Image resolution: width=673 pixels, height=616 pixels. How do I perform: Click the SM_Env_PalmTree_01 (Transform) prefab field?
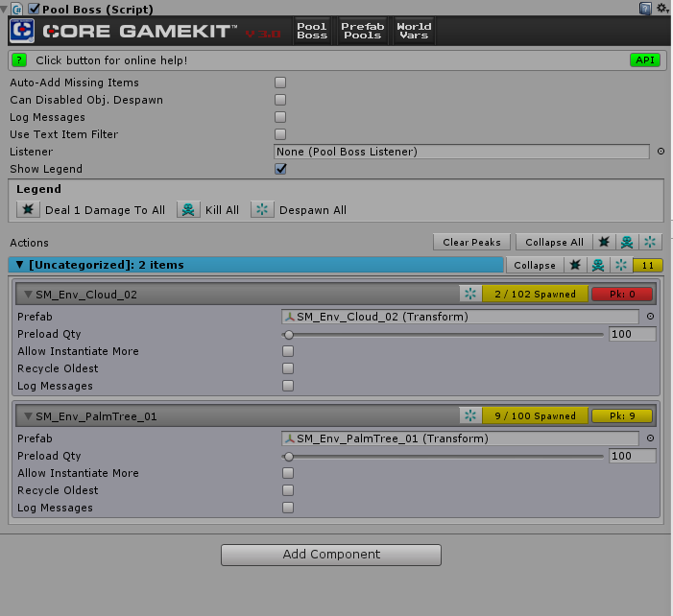(x=460, y=438)
